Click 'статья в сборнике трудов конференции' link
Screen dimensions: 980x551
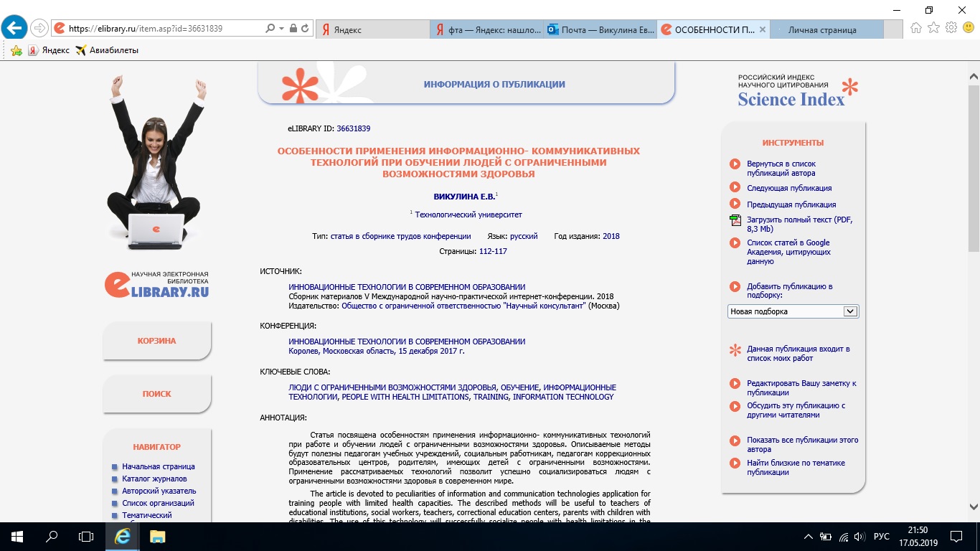click(x=400, y=236)
